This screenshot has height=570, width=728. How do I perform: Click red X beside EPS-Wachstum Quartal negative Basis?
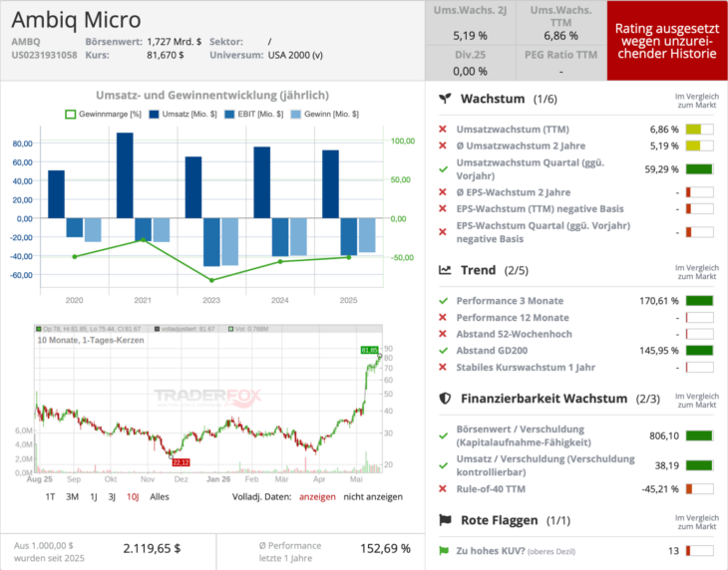click(443, 232)
